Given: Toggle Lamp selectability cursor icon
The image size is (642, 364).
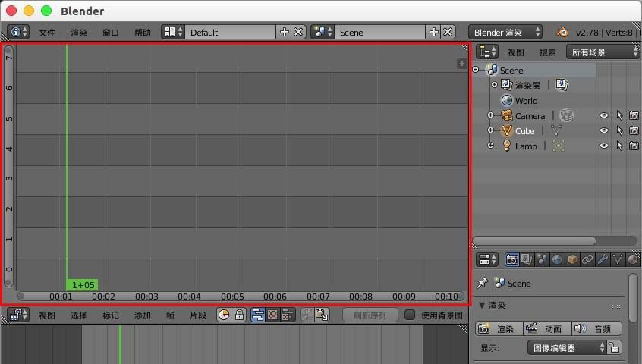Looking at the screenshot, I should [619, 146].
